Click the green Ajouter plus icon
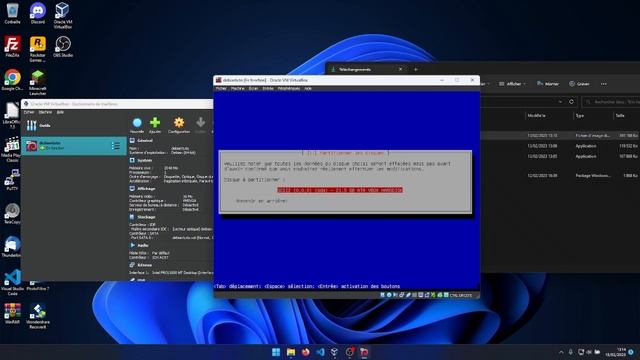Viewport: 640px width, 360px height. [155, 125]
